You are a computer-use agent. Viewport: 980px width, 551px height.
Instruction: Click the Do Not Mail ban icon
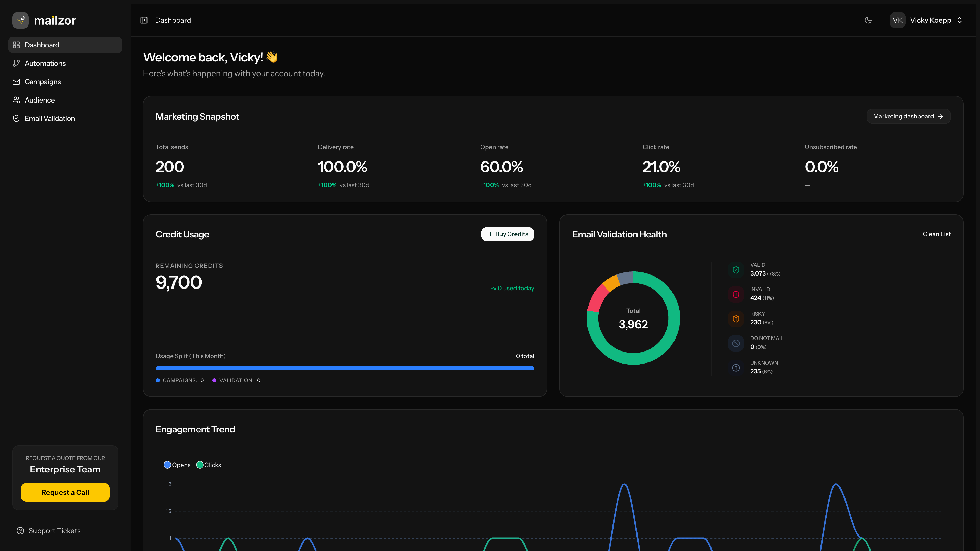(736, 343)
